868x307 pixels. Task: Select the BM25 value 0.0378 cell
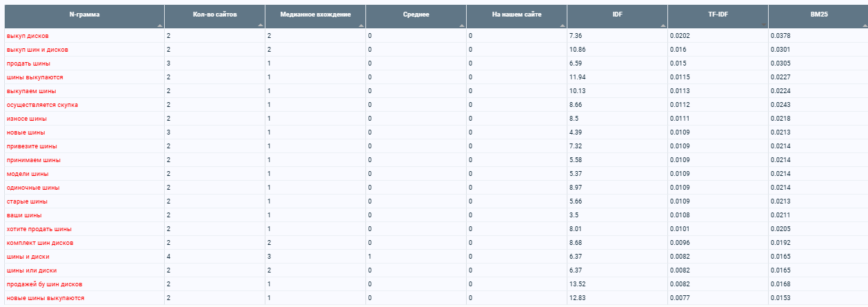[780, 36]
